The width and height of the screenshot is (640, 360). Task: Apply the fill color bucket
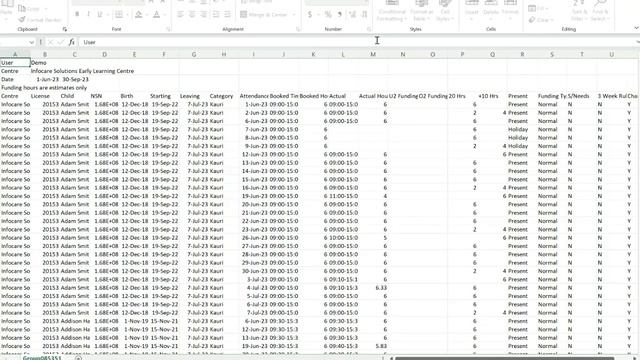click(139, 14)
